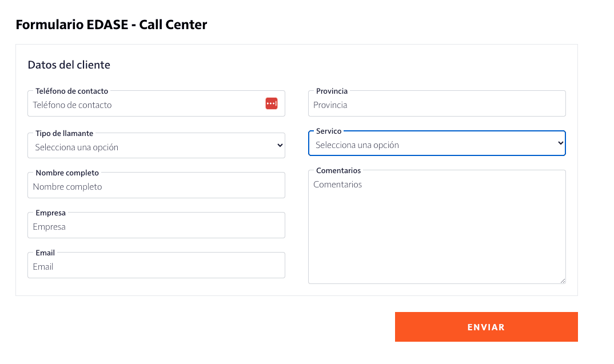The width and height of the screenshot is (614, 364).
Task: Click the Tipo de llamante label text
Action: tap(65, 133)
